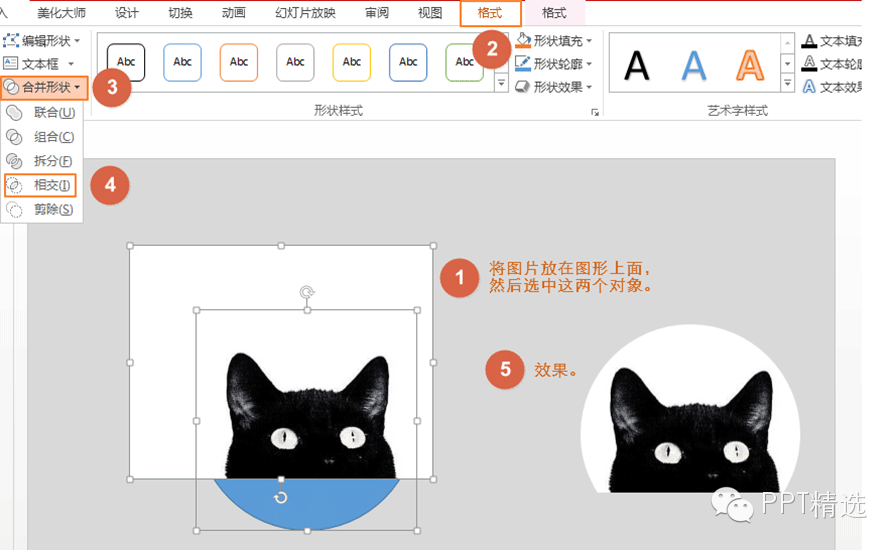Viewport: 895px width, 550px height.
Task: Apply the orange outline Abc shape style
Action: point(239,62)
